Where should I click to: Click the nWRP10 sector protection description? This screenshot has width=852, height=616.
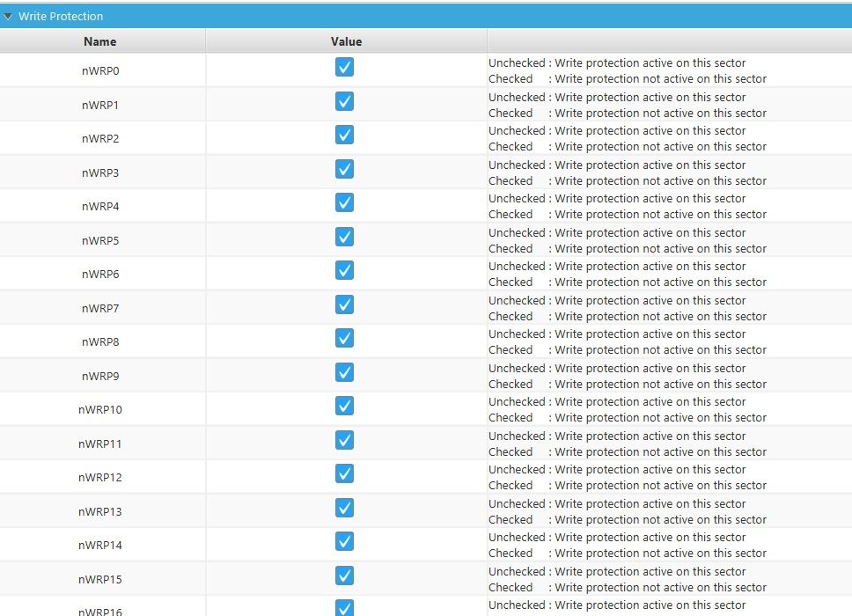627,409
